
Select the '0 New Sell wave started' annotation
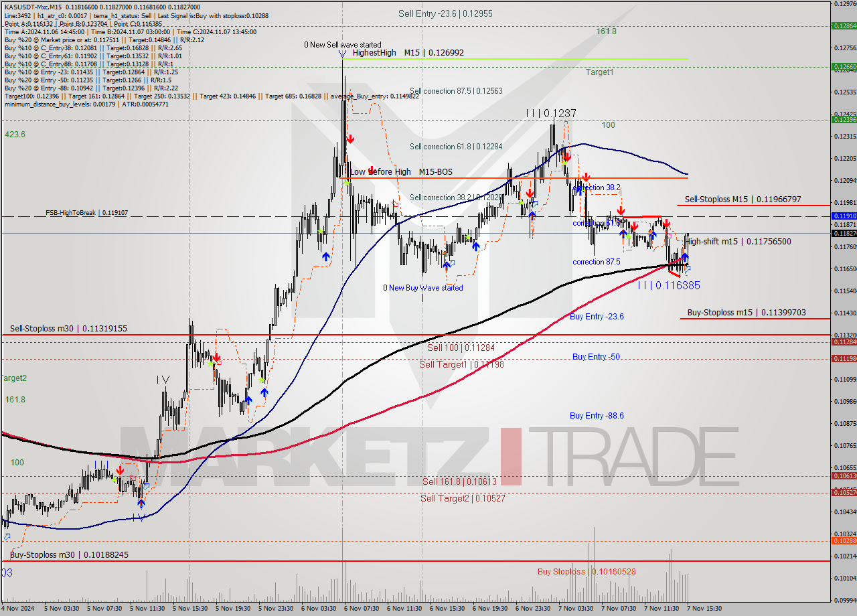pos(342,45)
